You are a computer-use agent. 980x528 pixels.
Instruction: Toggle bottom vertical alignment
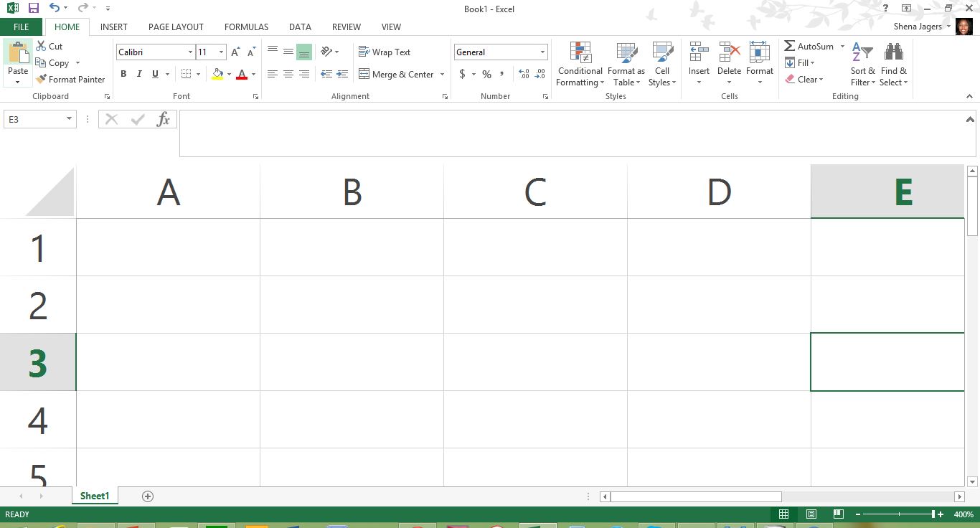click(304, 52)
